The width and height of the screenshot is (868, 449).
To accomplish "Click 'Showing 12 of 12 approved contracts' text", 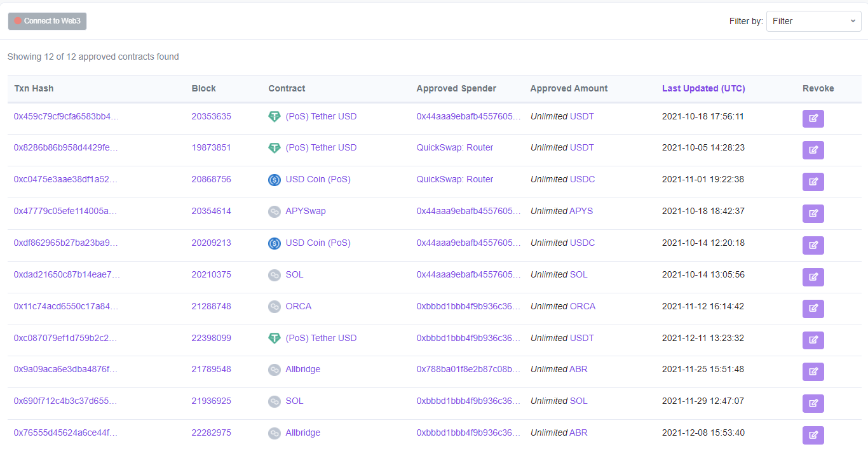I will (x=93, y=57).
